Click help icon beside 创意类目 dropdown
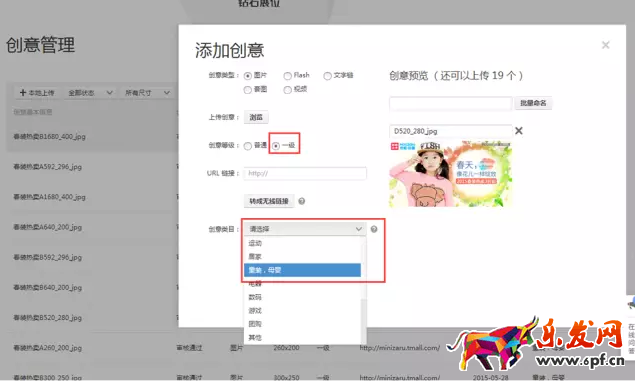The height and width of the screenshot is (381, 635). pos(374,229)
